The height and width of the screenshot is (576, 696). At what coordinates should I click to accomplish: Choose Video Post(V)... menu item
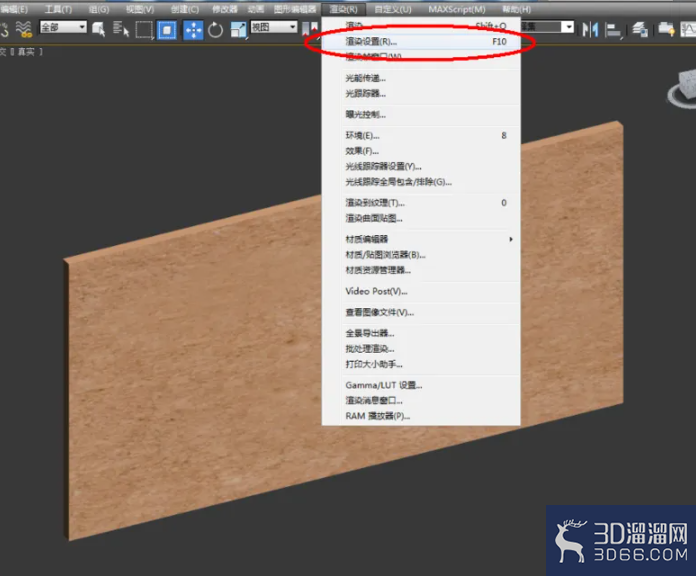pyautogui.click(x=421, y=292)
